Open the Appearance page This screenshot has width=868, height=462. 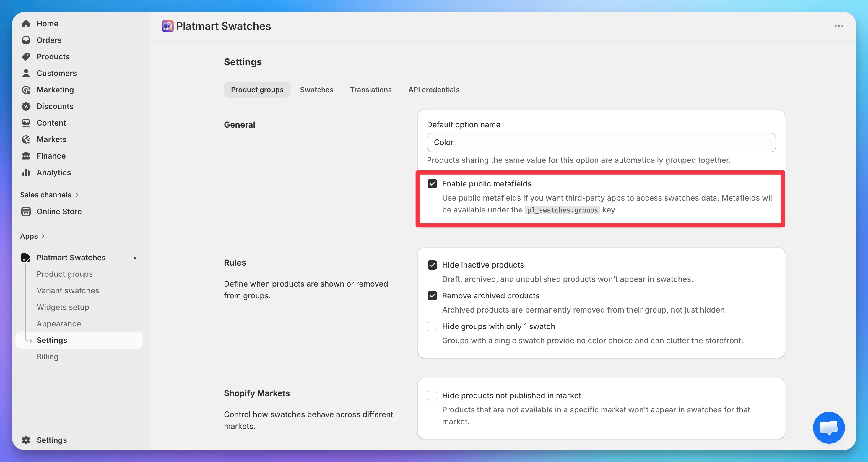coord(58,323)
